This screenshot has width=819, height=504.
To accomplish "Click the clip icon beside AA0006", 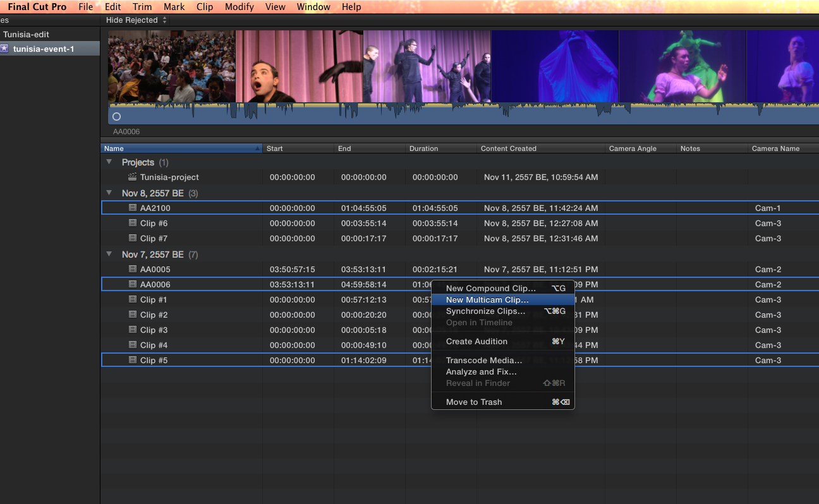I will click(132, 284).
